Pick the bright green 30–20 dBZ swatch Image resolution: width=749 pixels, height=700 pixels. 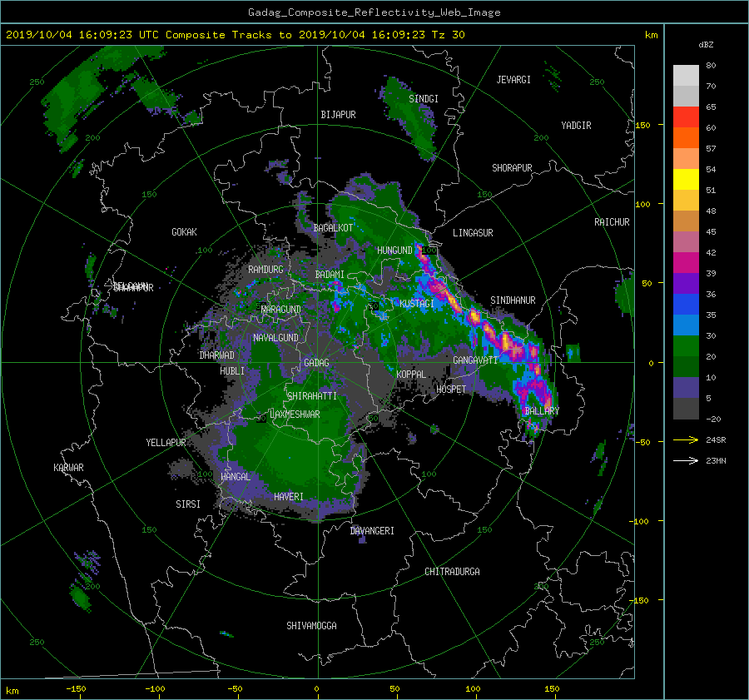(x=686, y=346)
